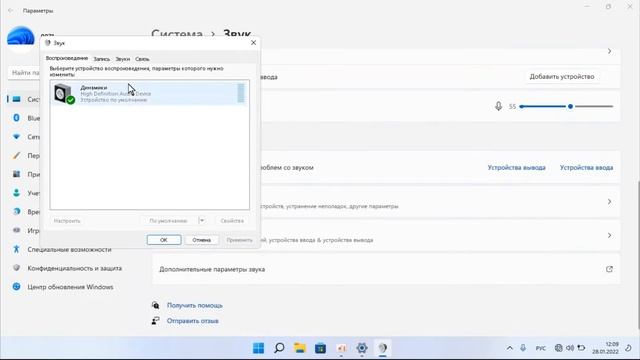Screen dimensions: 640x360
Task: Click Добавить устройство button
Action: pyautogui.click(x=562, y=77)
